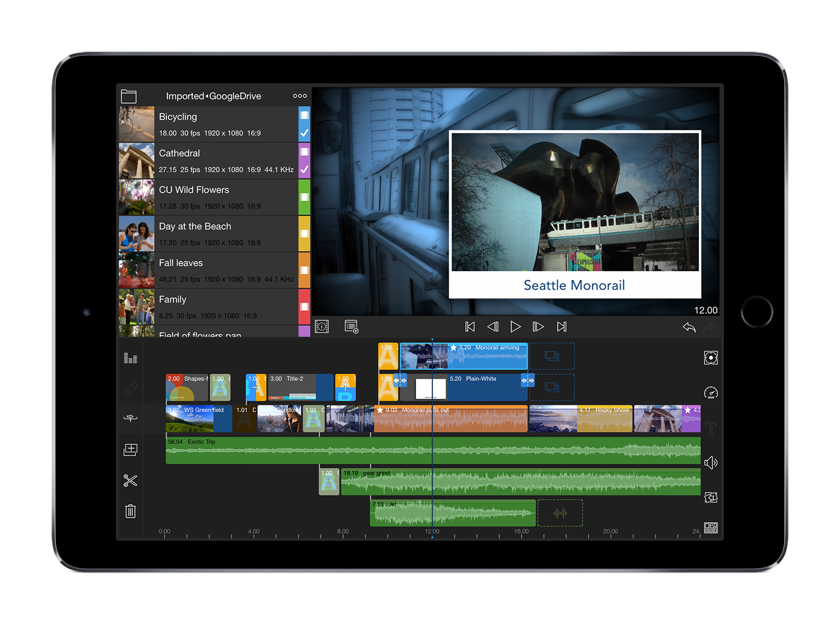Click the Fall leaves clip thumbnail

pyautogui.click(x=137, y=270)
